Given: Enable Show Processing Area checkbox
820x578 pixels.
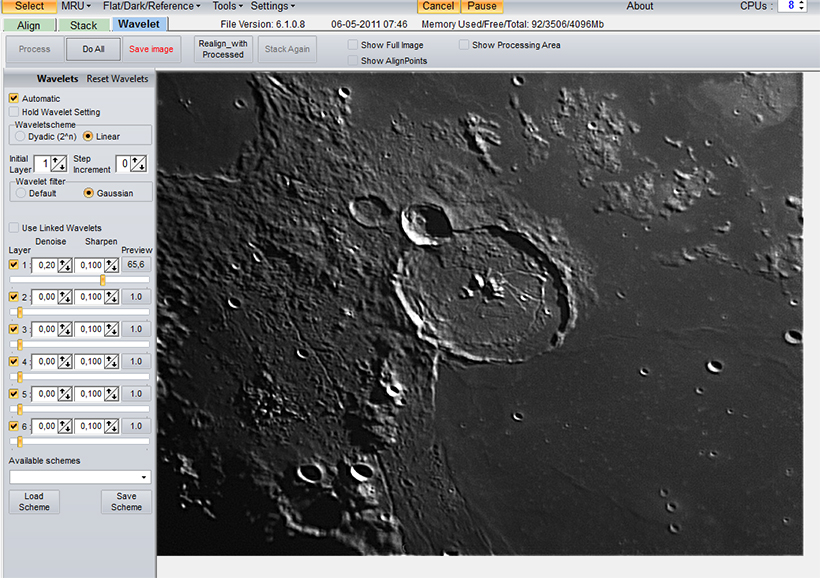Looking at the screenshot, I should [x=464, y=45].
